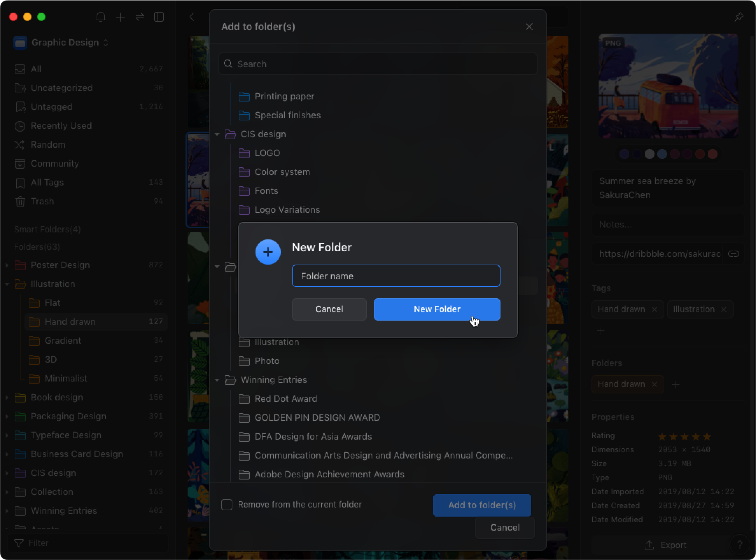
Task: Select Recently Used from sidebar menu
Action: [61, 126]
